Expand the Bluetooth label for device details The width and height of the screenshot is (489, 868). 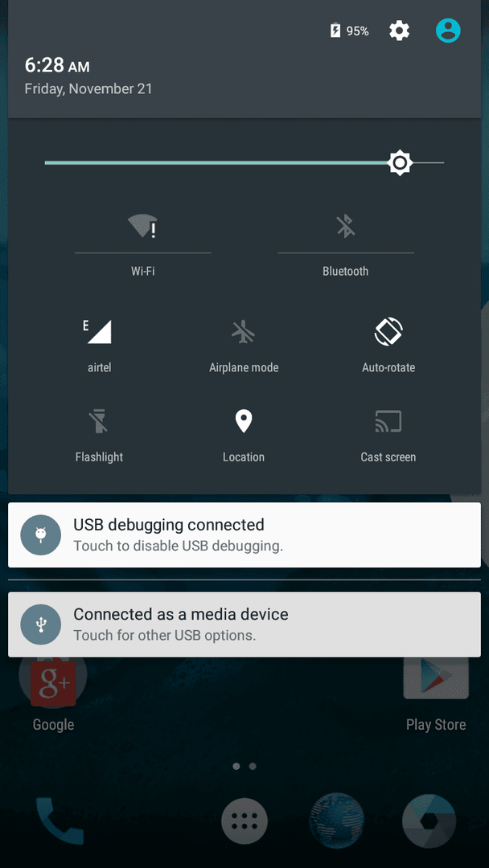coord(346,272)
